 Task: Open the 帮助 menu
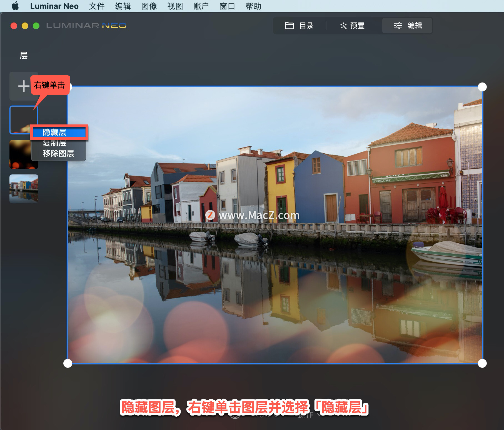coord(253,6)
